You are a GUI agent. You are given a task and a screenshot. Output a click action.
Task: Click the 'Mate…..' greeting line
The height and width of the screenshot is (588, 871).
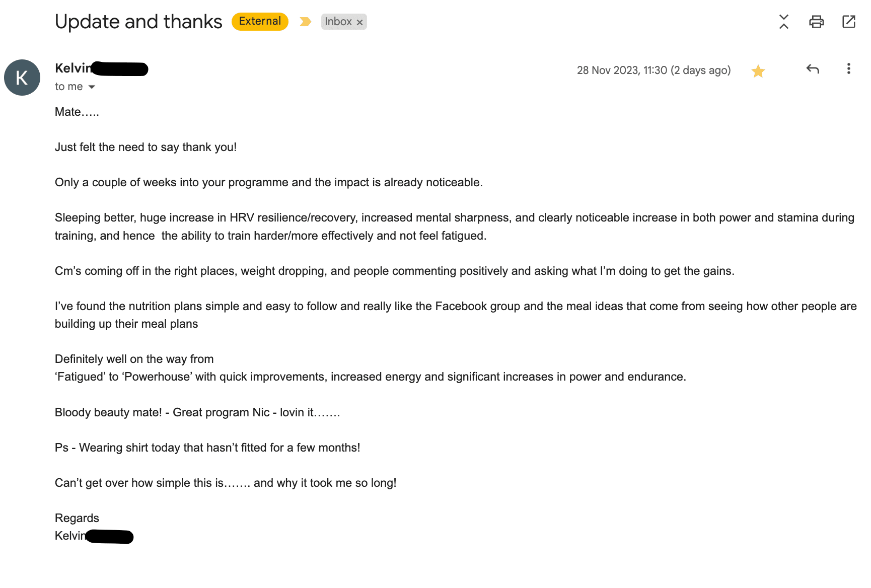coord(77,112)
